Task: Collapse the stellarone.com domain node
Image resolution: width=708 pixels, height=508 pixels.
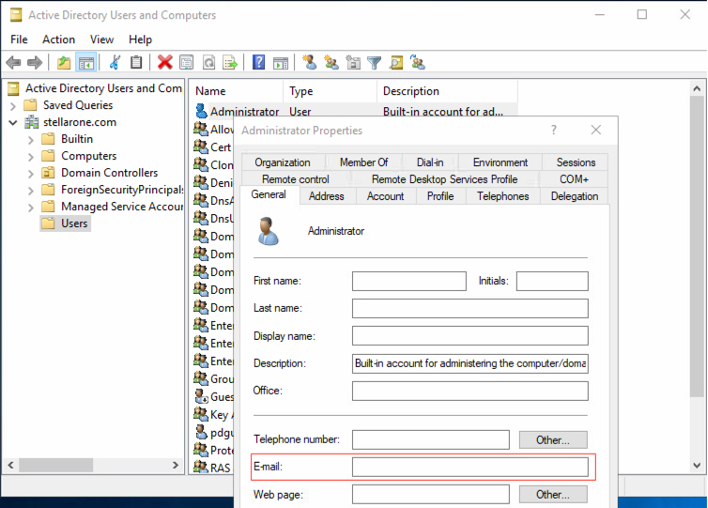Action: pyautogui.click(x=13, y=122)
